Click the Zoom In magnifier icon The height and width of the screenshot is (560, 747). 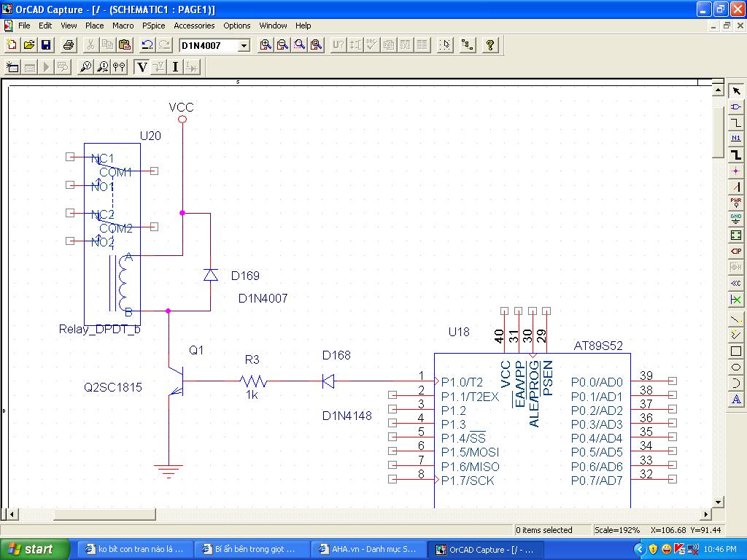pos(266,45)
